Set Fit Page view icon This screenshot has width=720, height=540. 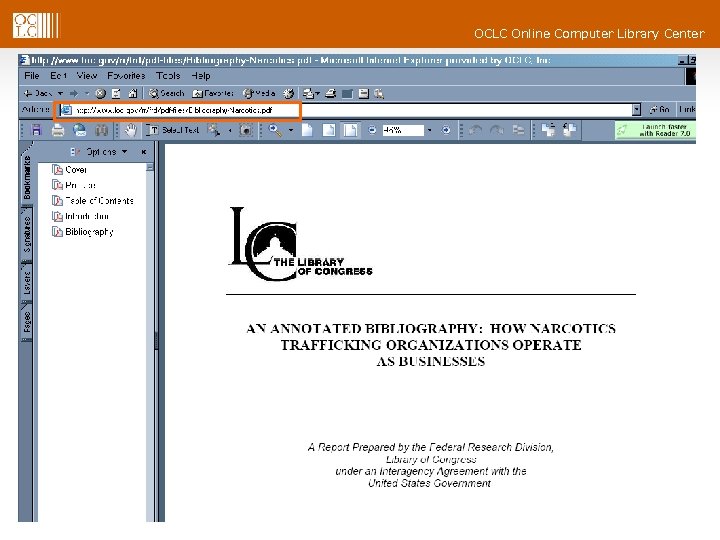(329, 130)
